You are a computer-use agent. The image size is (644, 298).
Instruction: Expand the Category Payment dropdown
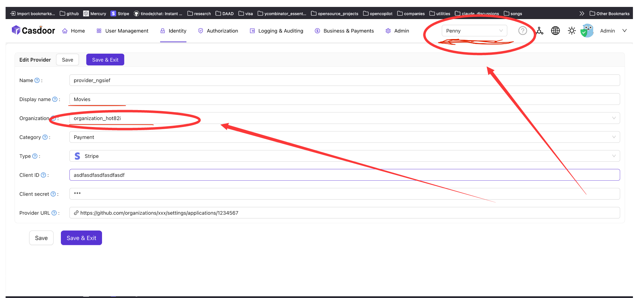pos(344,137)
